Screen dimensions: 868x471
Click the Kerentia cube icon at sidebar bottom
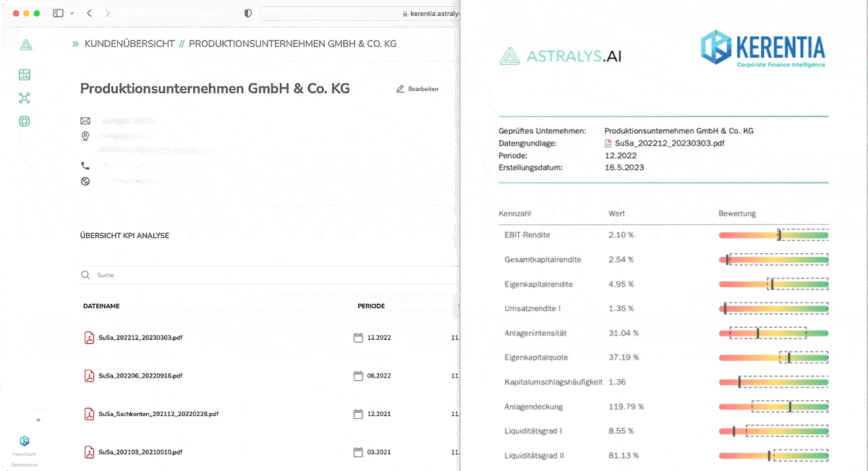click(25, 441)
